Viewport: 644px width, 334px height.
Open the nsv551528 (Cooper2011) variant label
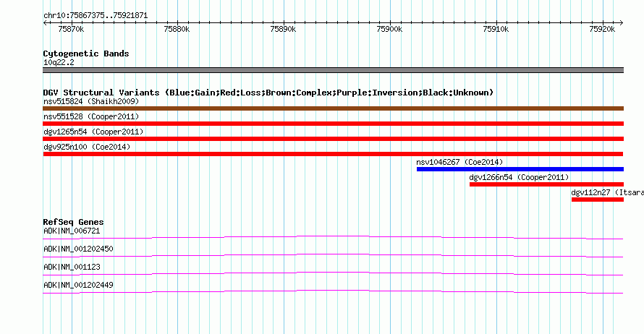coord(91,116)
